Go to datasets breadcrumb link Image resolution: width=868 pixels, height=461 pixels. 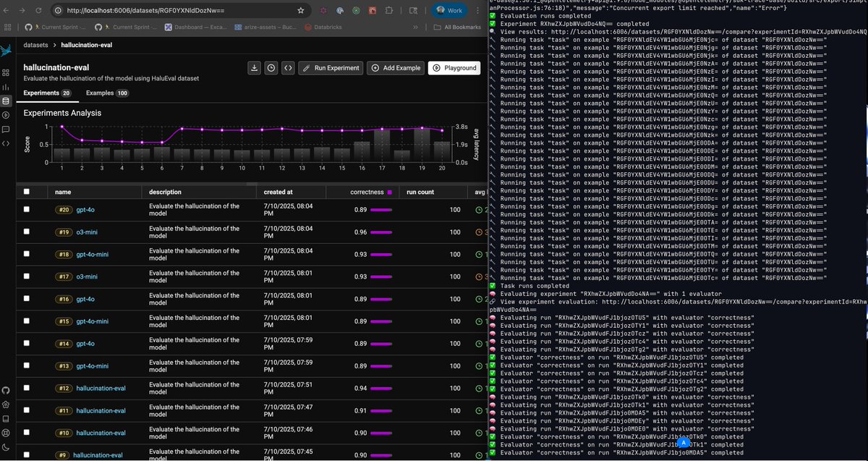pyautogui.click(x=37, y=45)
